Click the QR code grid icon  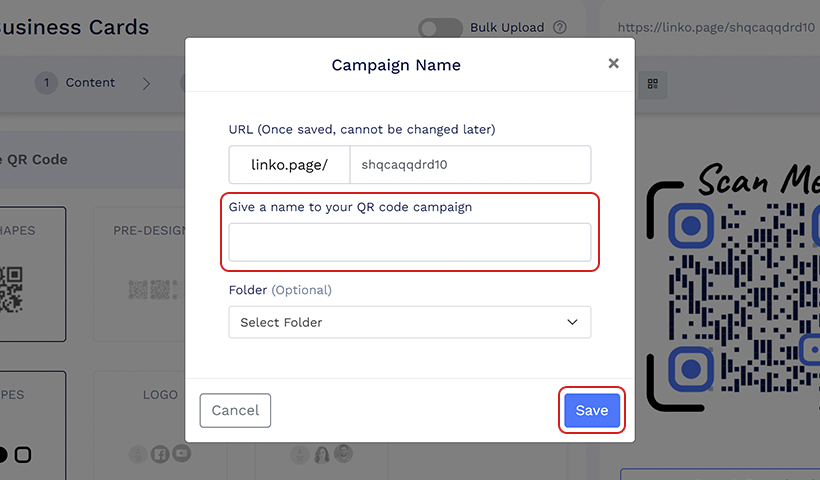coord(653,84)
